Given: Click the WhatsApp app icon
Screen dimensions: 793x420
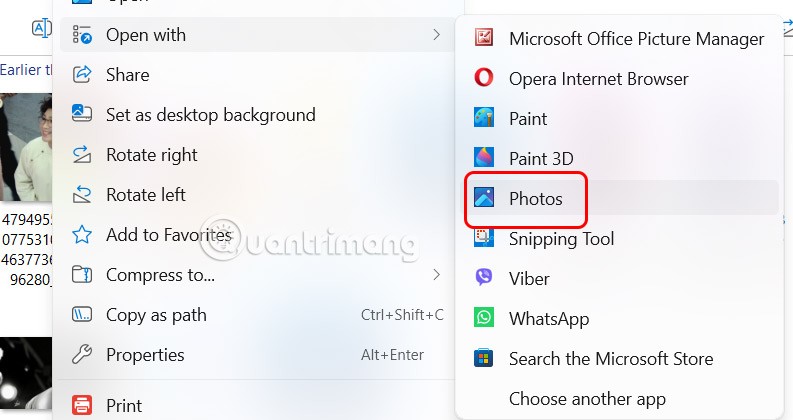Looking at the screenshot, I should 484,318.
